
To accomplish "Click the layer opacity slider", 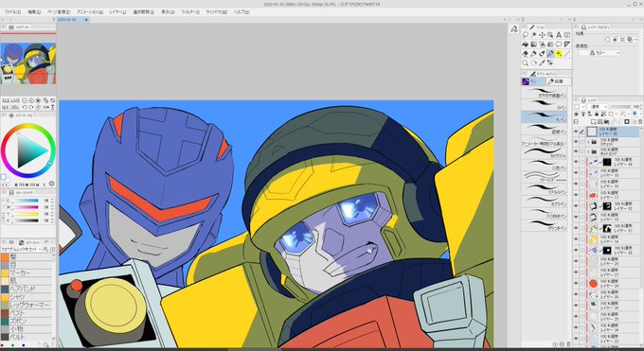I will click(x=619, y=107).
